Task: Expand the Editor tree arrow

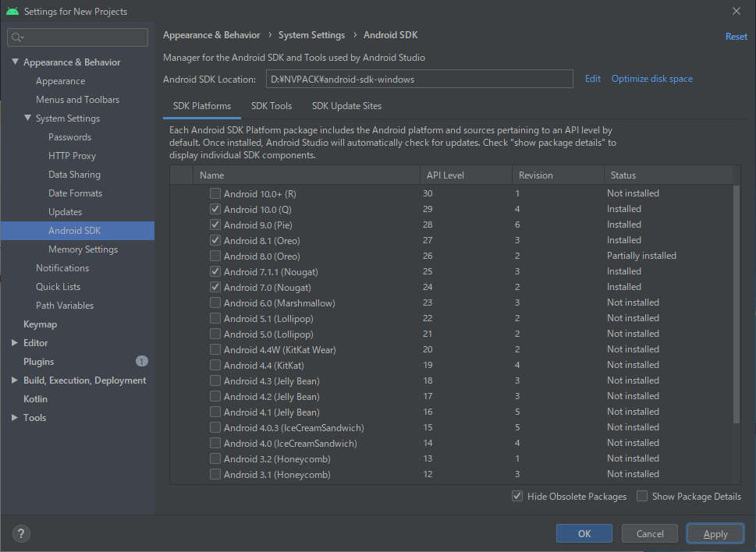Action: [x=15, y=342]
